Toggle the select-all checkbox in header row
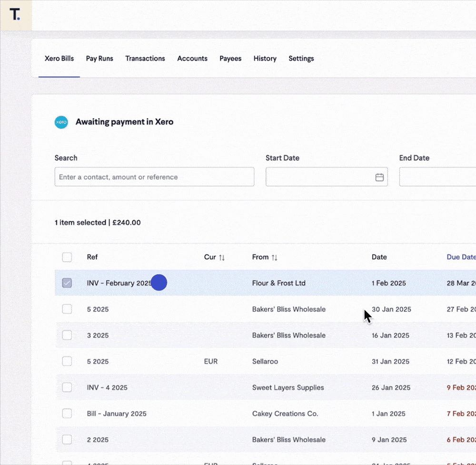This screenshot has width=476, height=465. (67, 257)
